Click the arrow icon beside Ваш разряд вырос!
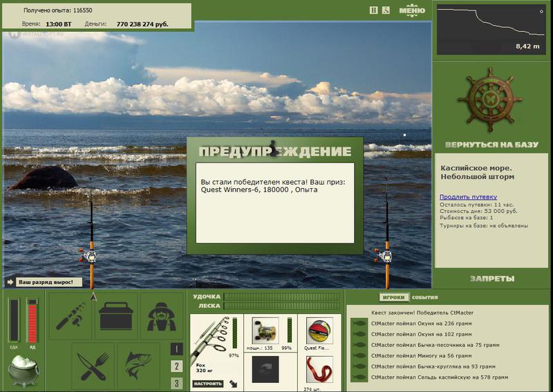The image size is (553, 392). [x=10, y=282]
